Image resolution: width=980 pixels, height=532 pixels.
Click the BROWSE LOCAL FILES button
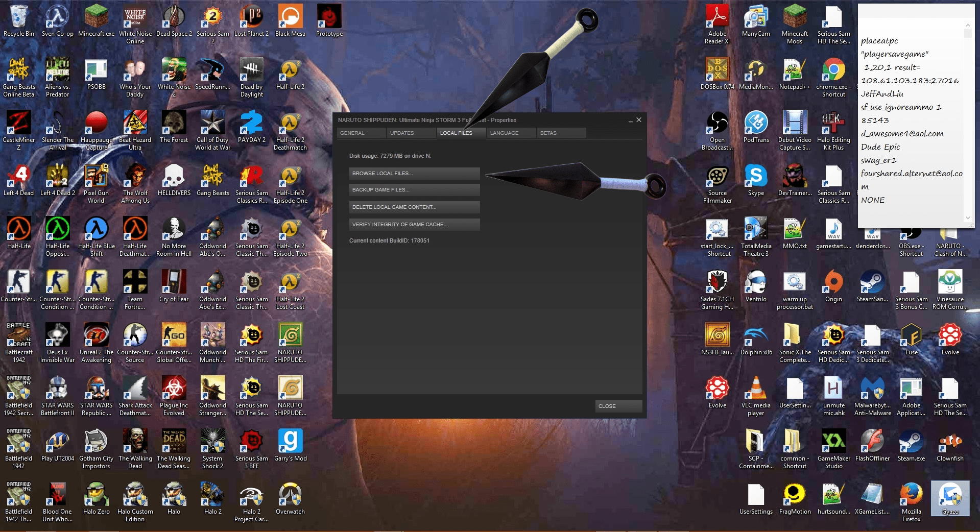[x=415, y=174]
